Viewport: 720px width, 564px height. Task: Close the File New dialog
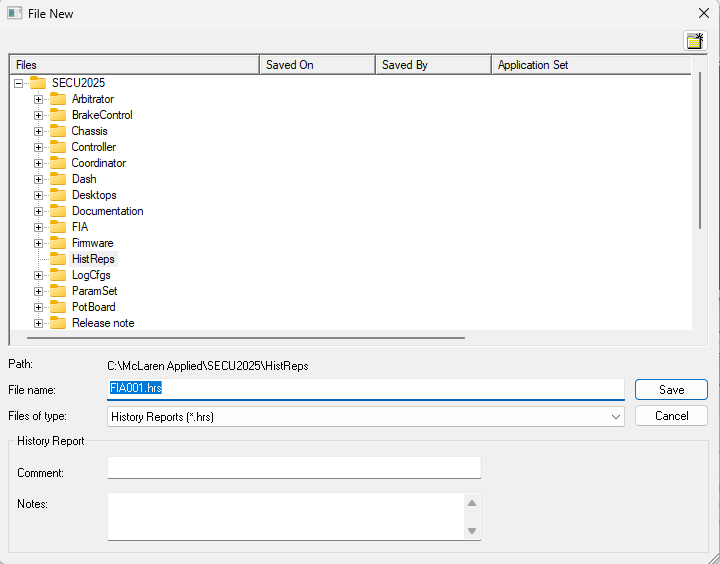(703, 13)
